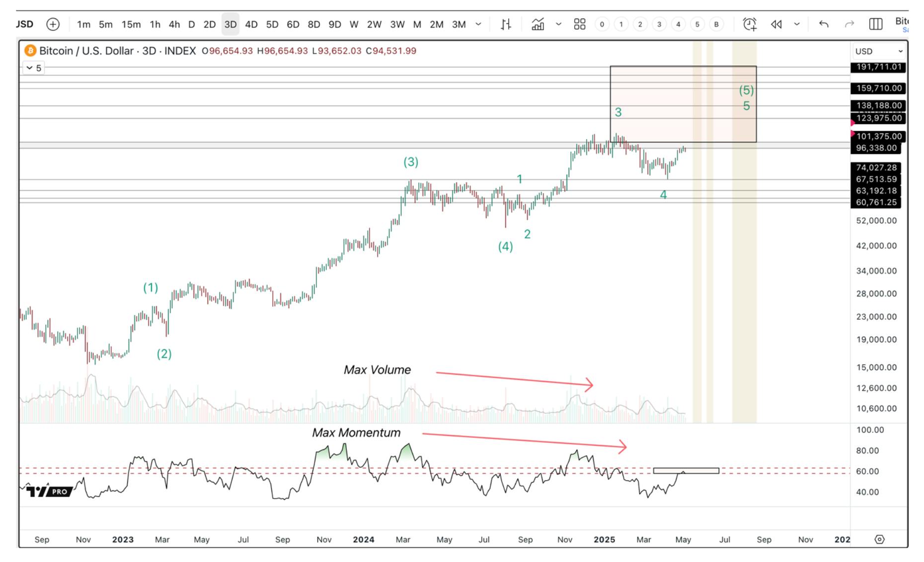The height and width of the screenshot is (562, 924).
Task: Select the Max Volume text annotation
Action: pos(377,370)
